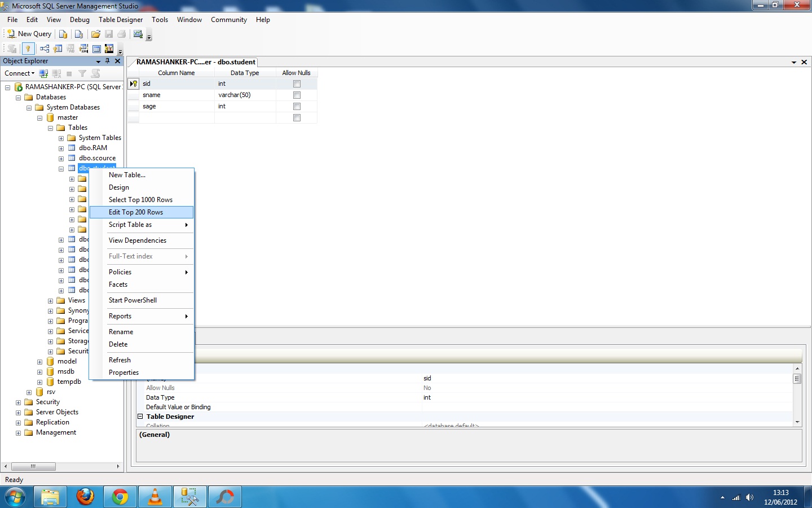Toggle Allow Nulls checkbox for sid

[297, 84]
